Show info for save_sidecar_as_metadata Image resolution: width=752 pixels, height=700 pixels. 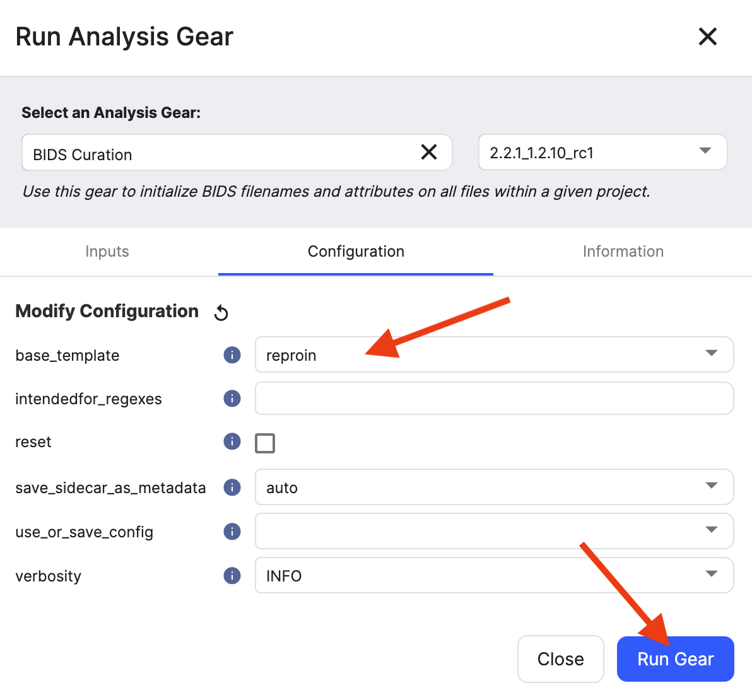coord(232,487)
